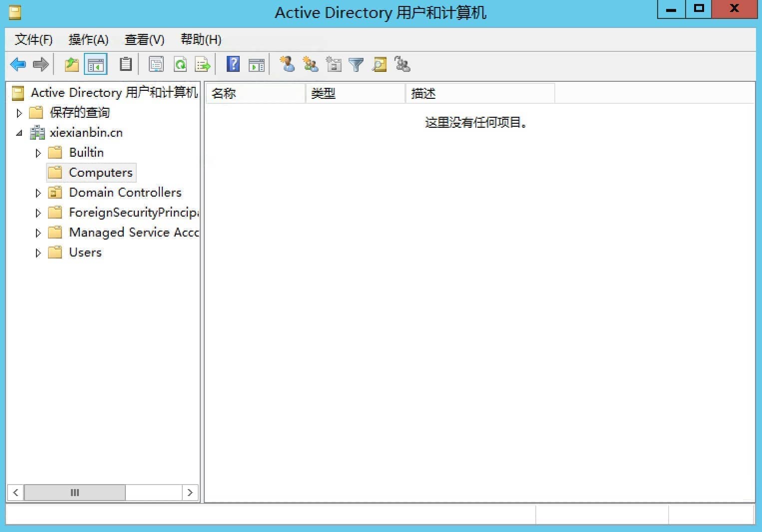Screen dimensions: 762x532
Task: Open the 文件(F) menu
Action: [33, 39]
